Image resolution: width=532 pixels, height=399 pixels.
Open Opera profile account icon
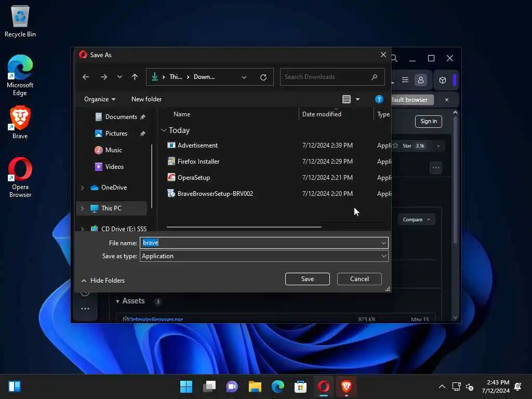coord(421,80)
